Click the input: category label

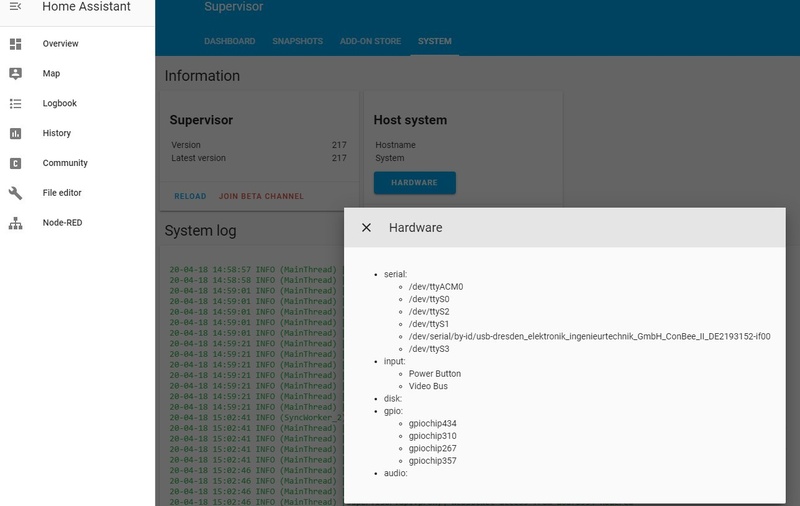click(394, 361)
